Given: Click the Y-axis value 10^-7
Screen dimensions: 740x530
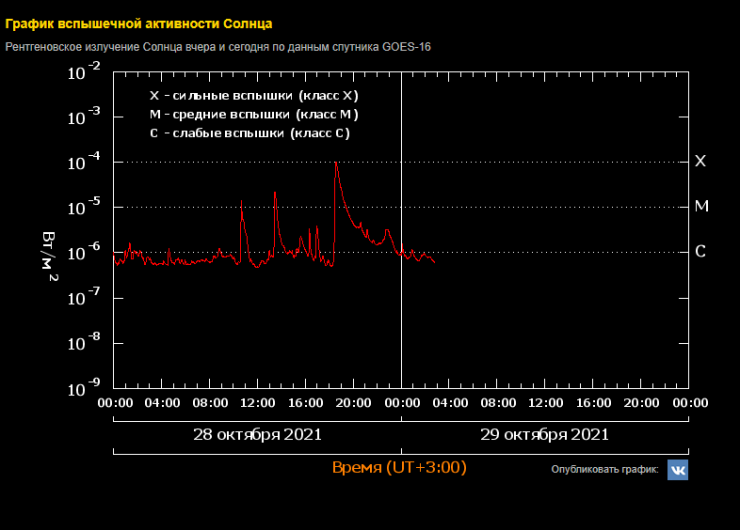Looking at the screenshot, I should pos(83,297).
